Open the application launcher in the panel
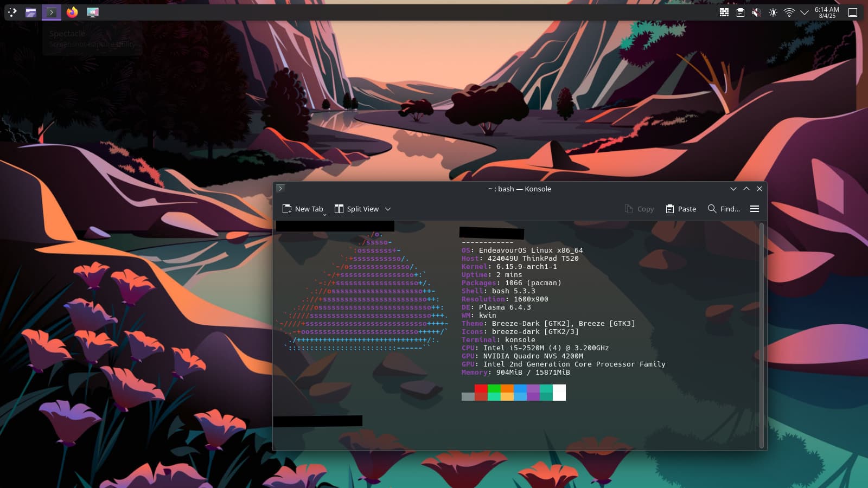 [x=12, y=12]
